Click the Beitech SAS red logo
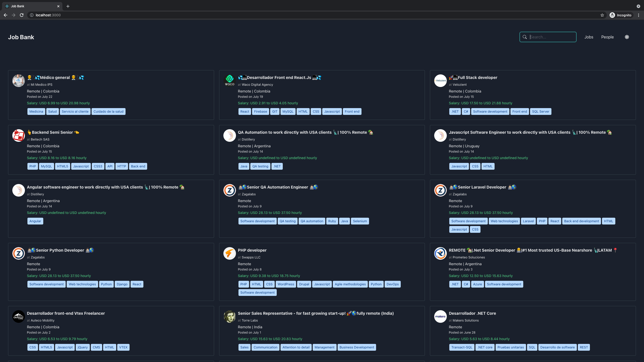Screen dimensions: 644x362 (19, 135)
